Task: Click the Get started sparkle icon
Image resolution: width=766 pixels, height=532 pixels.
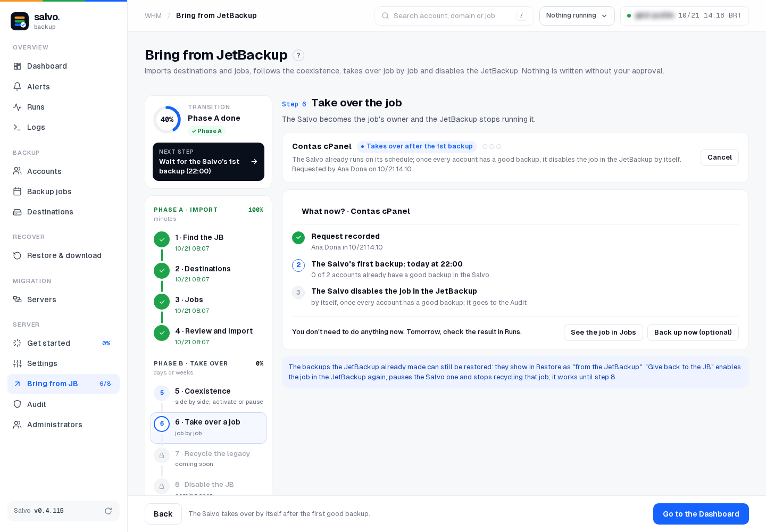Action: coord(18,343)
